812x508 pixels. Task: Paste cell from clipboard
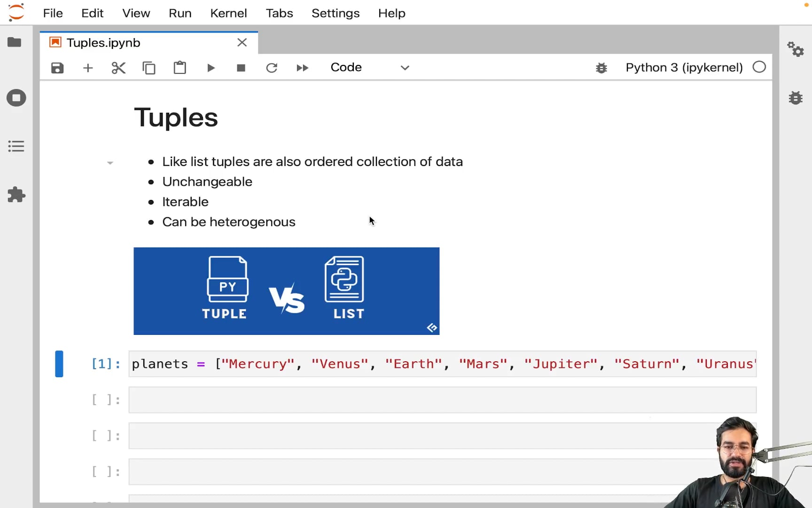pos(180,68)
